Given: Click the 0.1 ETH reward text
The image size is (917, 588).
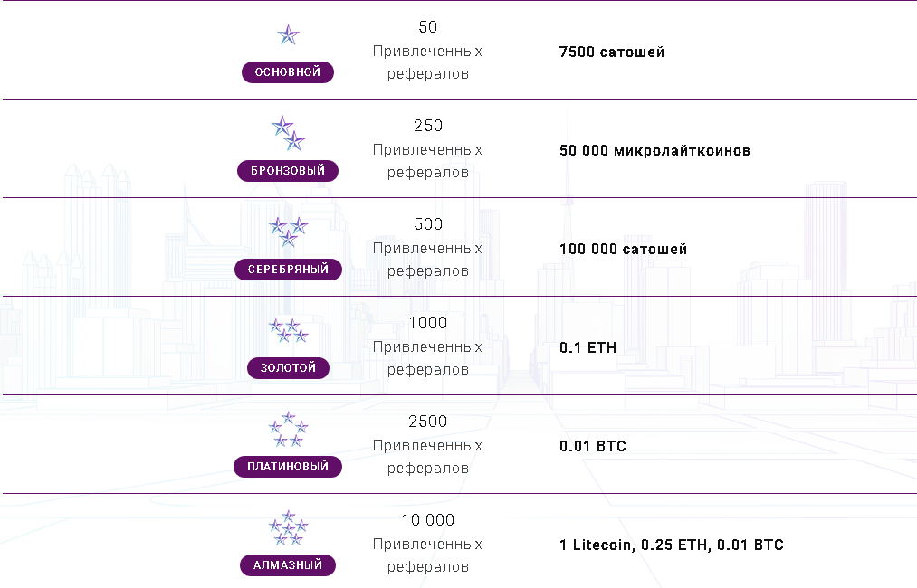Looking at the screenshot, I should [x=587, y=347].
